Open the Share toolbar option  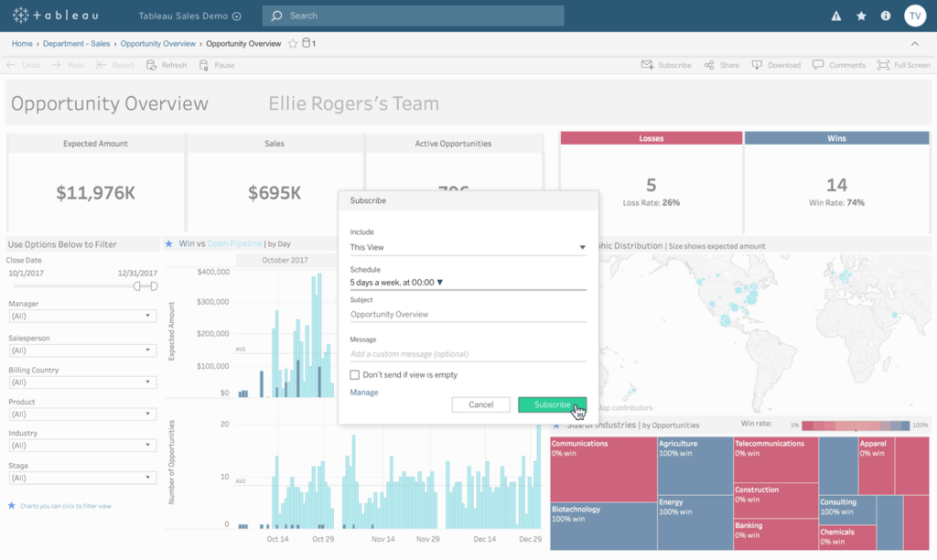point(722,65)
